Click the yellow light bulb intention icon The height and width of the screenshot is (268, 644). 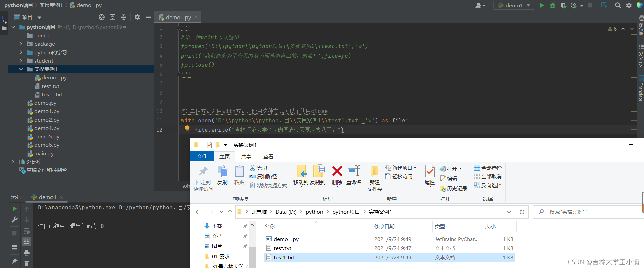187,128
